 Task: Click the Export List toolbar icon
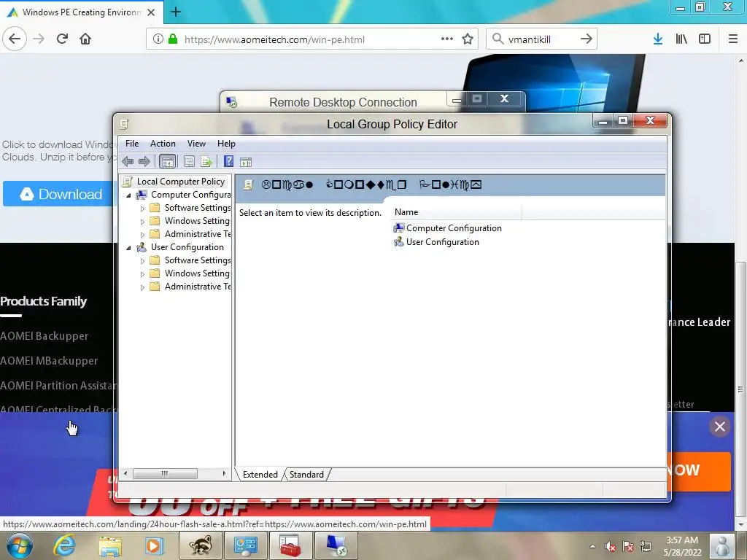click(206, 162)
